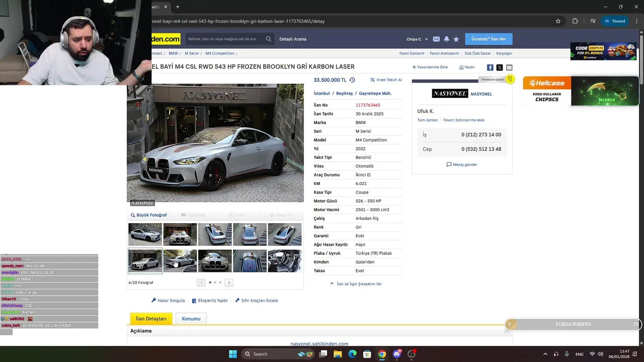Click Kredi Teklifi Al link
644x362 pixels.
(x=386, y=80)
